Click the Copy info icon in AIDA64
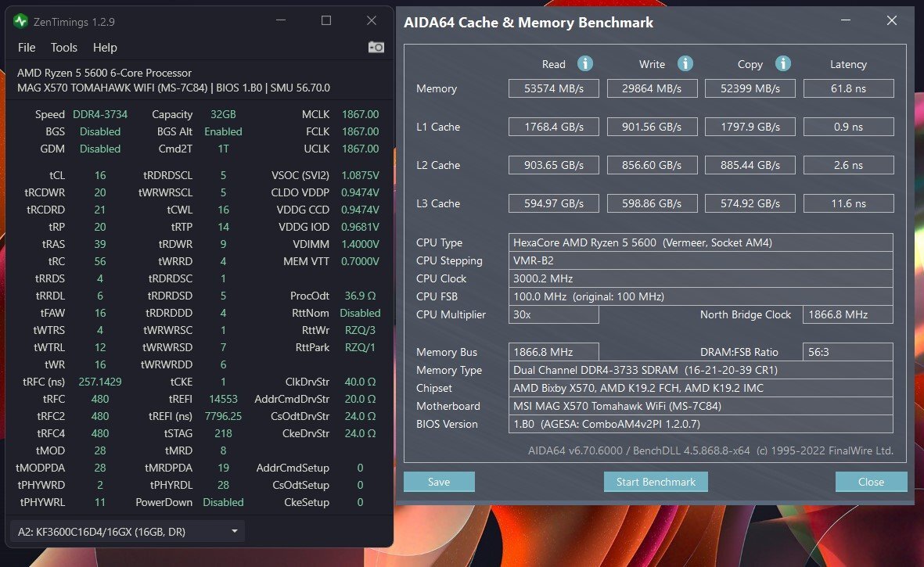924x567 pixels. [x=782, y=63]
